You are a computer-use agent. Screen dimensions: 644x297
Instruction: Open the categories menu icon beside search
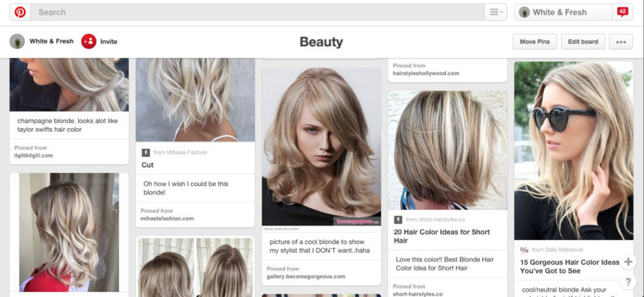[496, 12]
